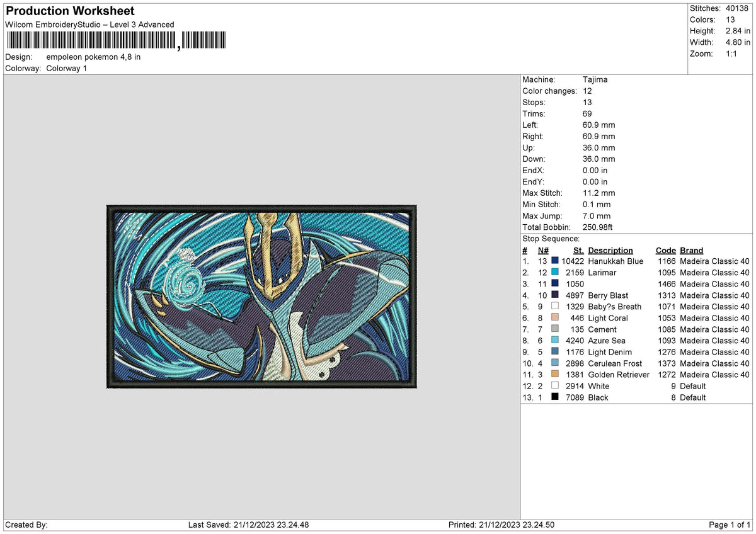Click the Colors value 13 in header
Viewport: 756px width, 534px height.
tap(730, 20)
